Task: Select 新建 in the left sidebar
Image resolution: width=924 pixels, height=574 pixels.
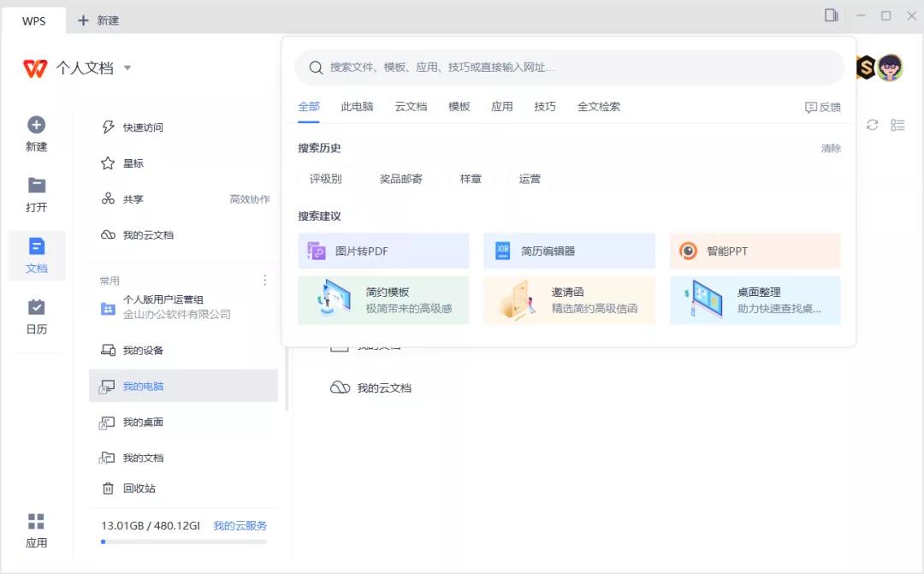Action: pyautogui.click(x=36, y=133)
